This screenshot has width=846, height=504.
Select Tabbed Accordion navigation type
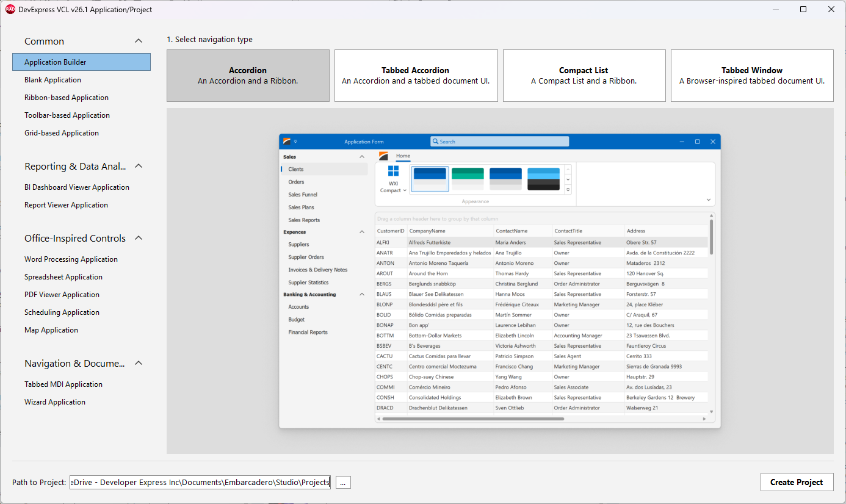click(416, 76)
